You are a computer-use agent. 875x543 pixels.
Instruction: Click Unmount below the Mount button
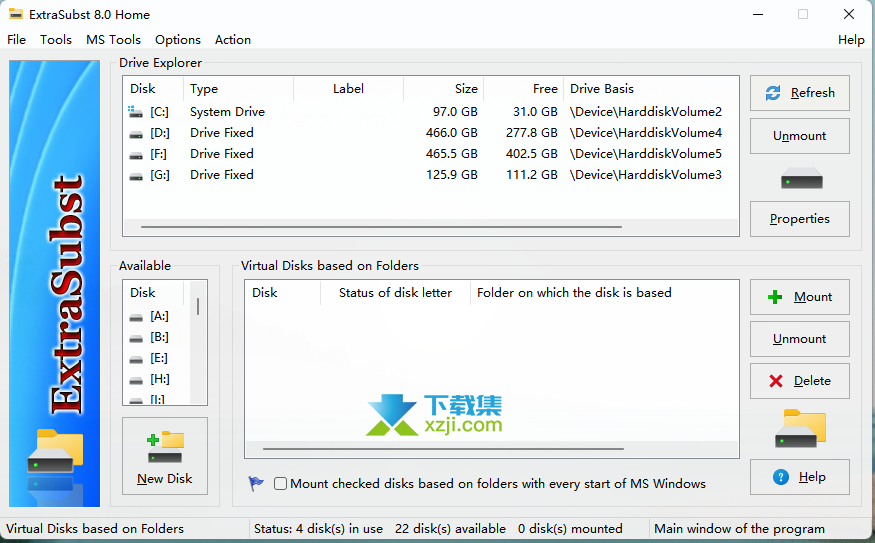coord(800,339)
